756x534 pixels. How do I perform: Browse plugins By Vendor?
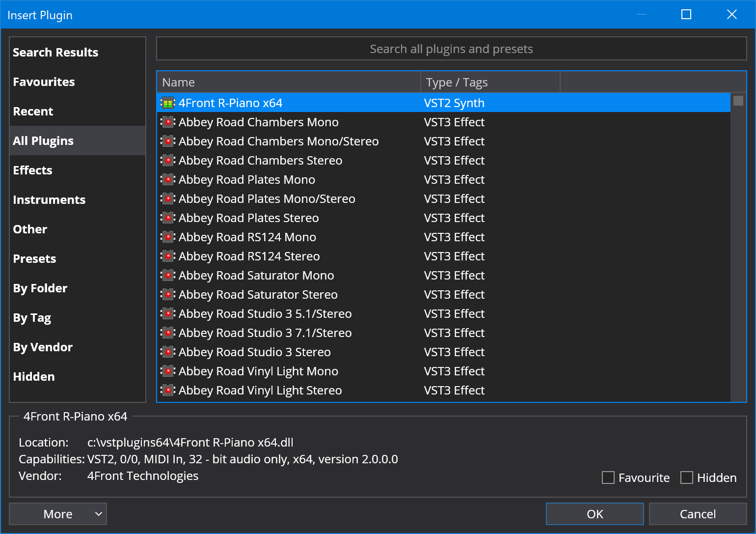pyautogui.click(x=78, y=347)
